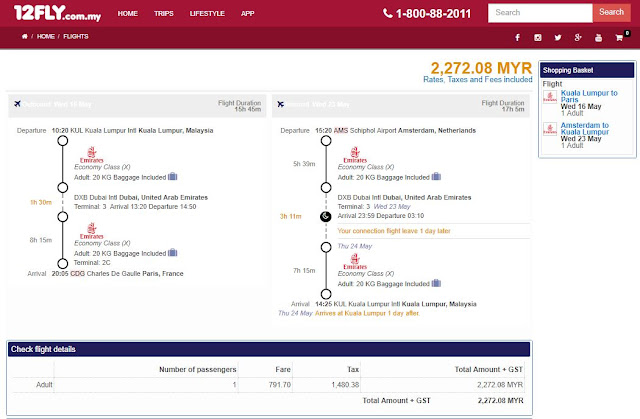This screenshot has height=419, width=640.
Task: Click the Adult row label in fare table
Action: 44,385
